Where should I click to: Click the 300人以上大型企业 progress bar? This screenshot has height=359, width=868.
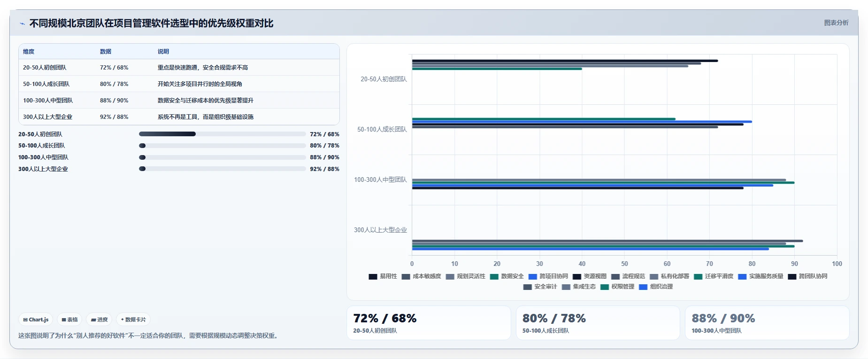(222, 169)
